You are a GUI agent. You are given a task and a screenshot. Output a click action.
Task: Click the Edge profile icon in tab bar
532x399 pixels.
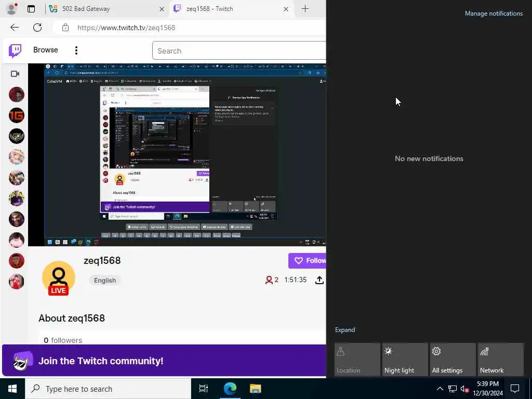click(12, 9)
